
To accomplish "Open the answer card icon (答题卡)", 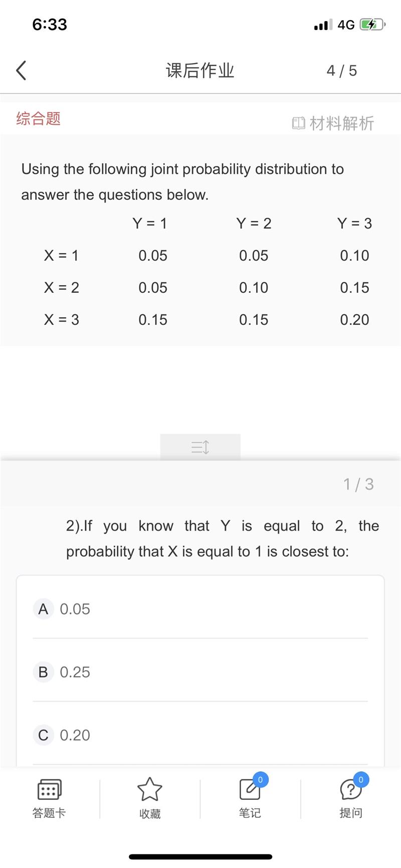I will (x=49, y=789).
